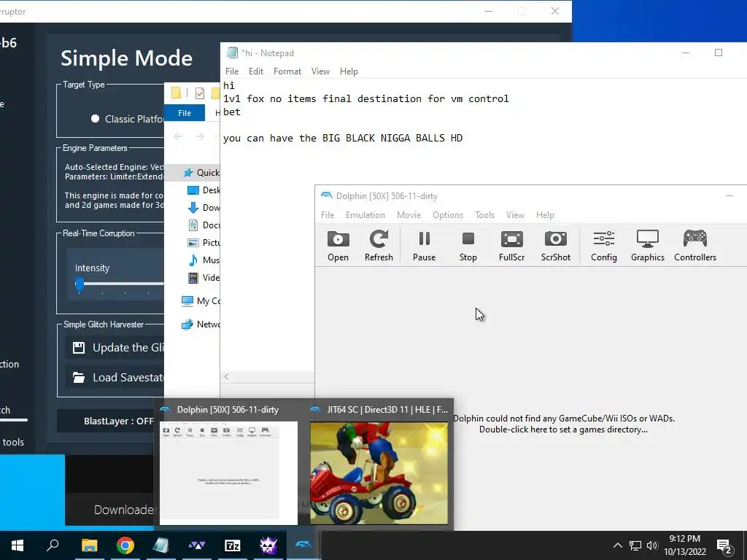Click the Explorer properties checkmark quick-access icon
Image resolution: width=747 pixels, height=560 pixels.
point(200,93)
